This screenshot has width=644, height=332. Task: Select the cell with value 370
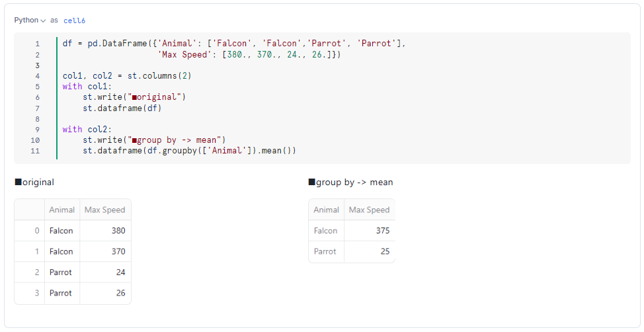[105, 251]
